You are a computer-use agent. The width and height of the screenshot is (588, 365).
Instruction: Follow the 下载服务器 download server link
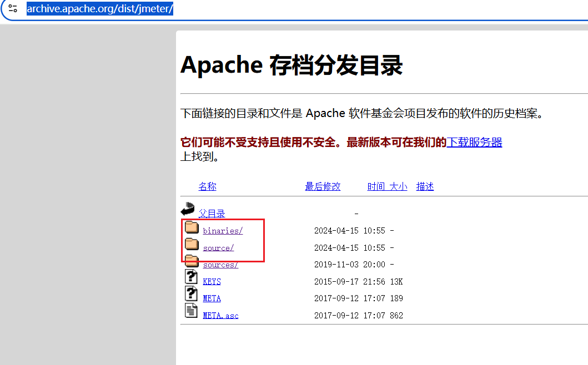coord(474,143)
